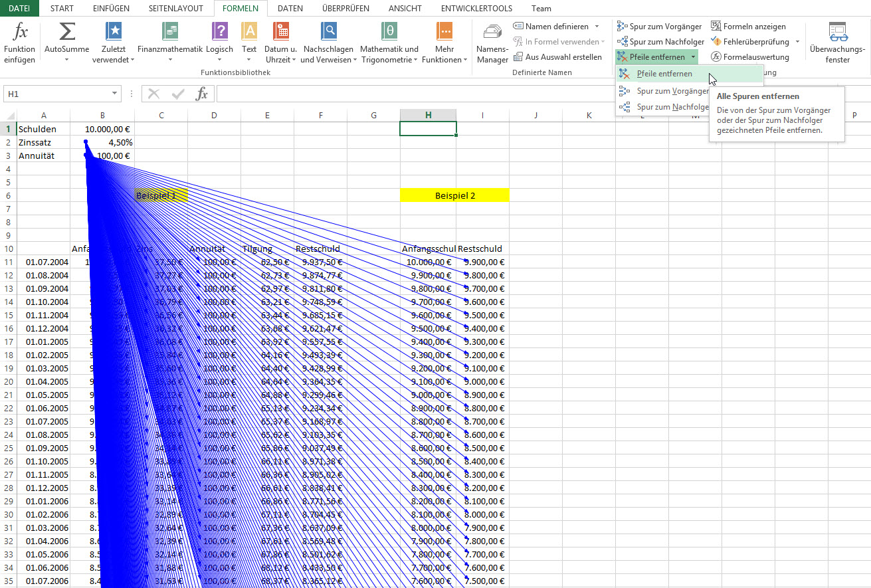The height and width of the screenshot is (588, 871).
Task: Expand the Namen definieren dropdown arrow
Action: click(597, 27)
